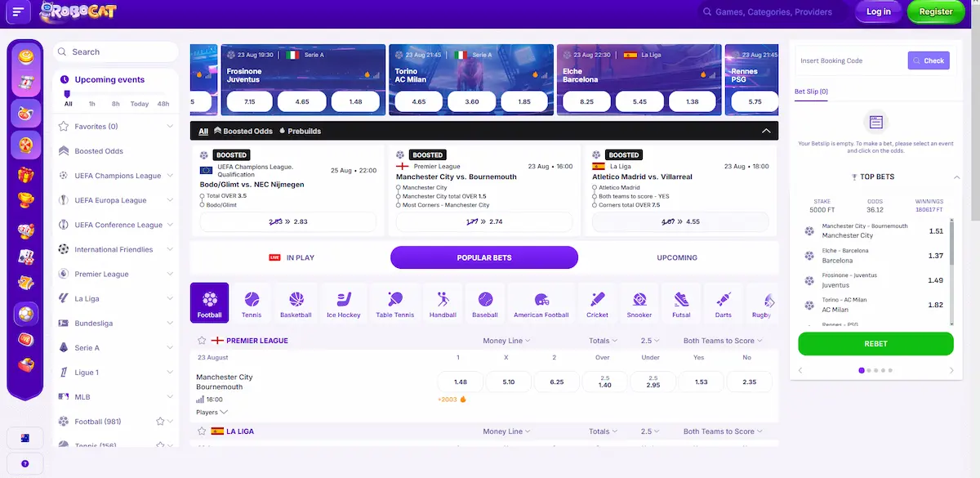Open the soccer ball sports icon in the left rail
This screenshot has width=980, height=478.
click(25, 314)
